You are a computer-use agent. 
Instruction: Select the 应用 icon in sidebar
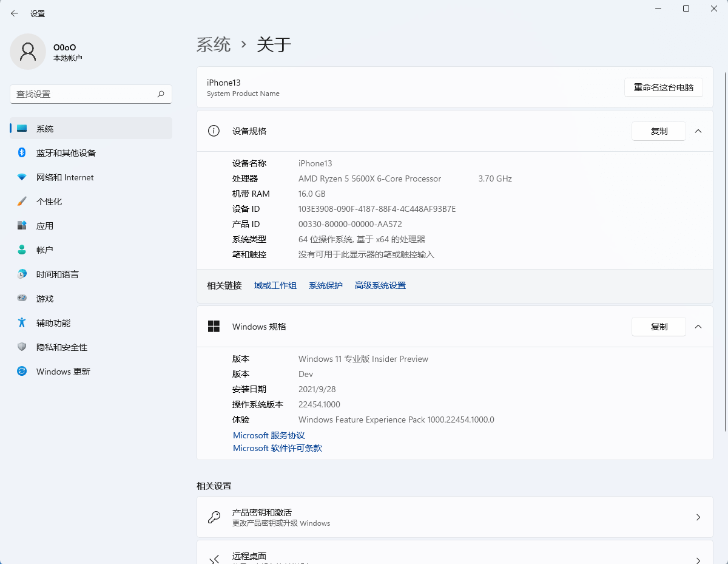pyautogui.click(x=23, y=225)
